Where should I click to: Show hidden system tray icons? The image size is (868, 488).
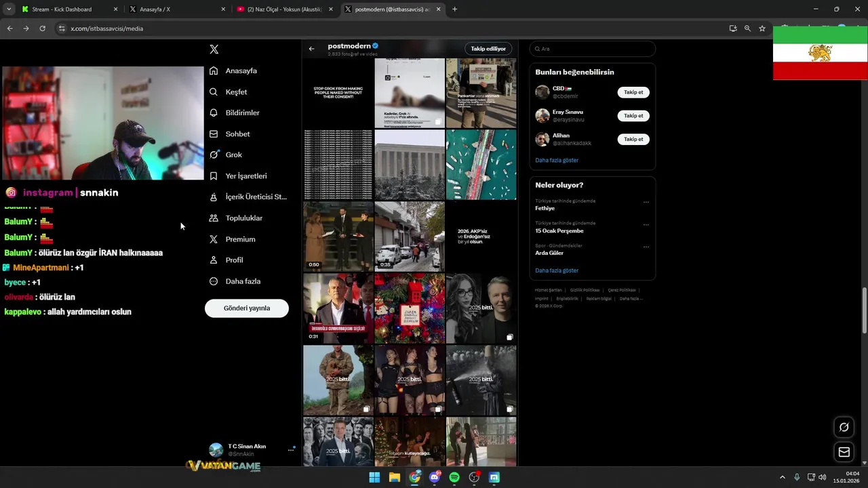(782, 477)
